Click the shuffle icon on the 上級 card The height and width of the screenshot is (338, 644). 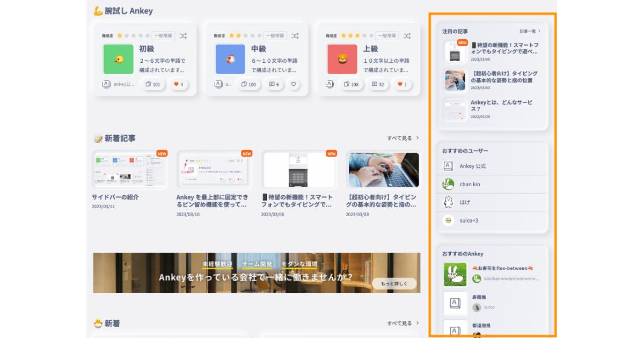(407, 36)
